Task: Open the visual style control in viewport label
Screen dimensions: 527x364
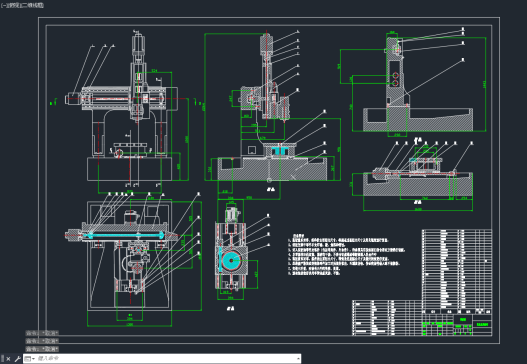Action: tap(32, 5)
